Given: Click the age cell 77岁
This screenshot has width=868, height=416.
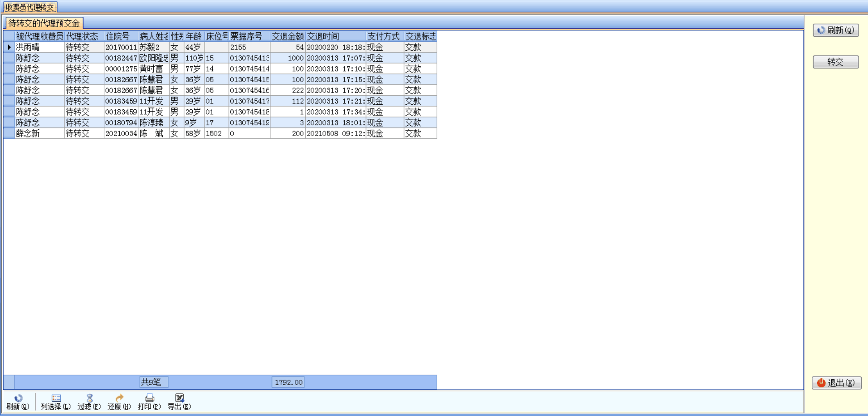Looking at the screenshot, I should point(194,69).
